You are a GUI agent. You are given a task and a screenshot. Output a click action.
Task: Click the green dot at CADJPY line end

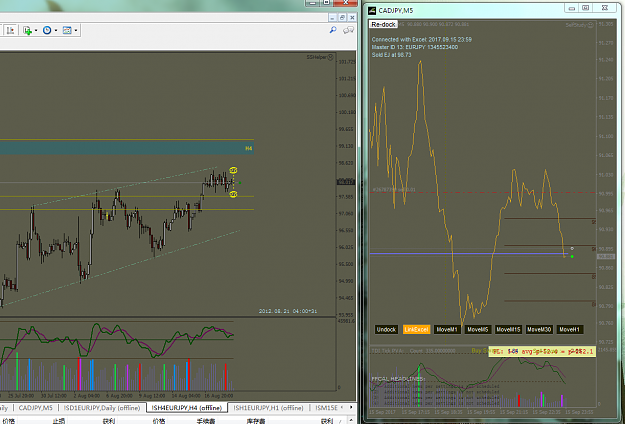point(572,257)
